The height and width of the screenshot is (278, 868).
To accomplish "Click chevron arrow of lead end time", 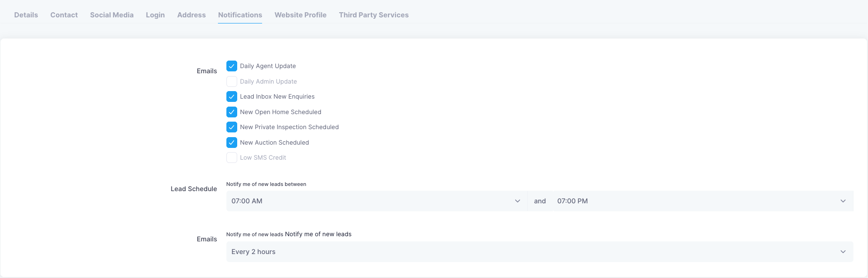I will click(843, 201).
